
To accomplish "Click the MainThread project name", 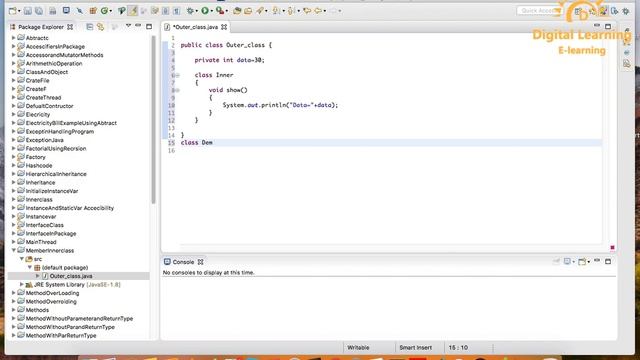I will (41, 242).
